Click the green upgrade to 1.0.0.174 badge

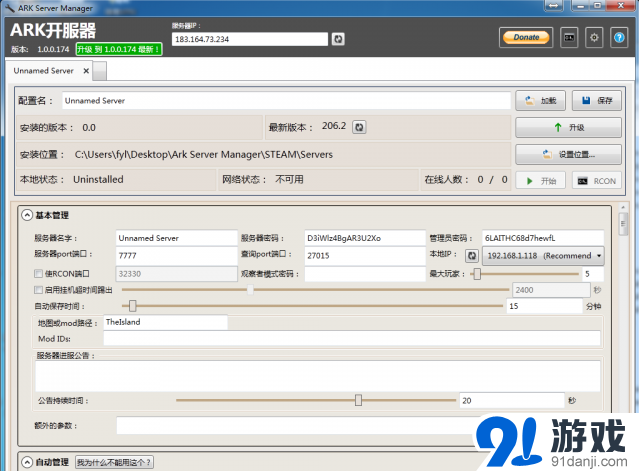point(119,49)
